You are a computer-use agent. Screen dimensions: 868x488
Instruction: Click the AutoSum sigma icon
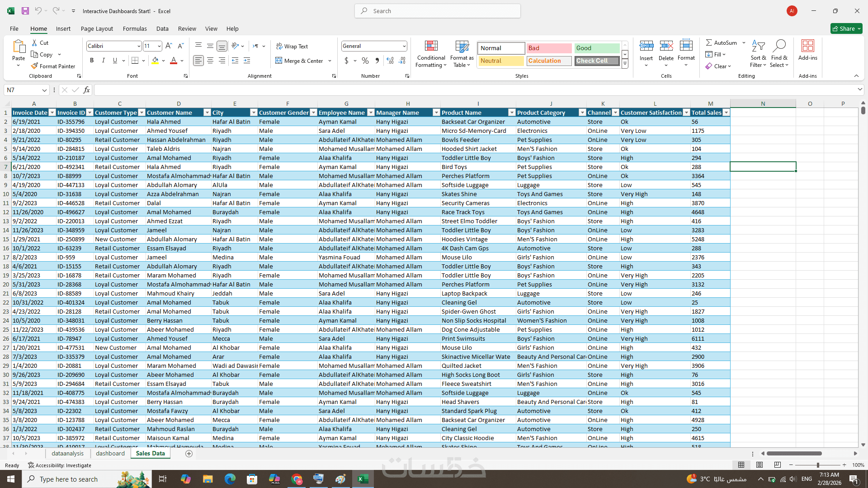point(709,42)
